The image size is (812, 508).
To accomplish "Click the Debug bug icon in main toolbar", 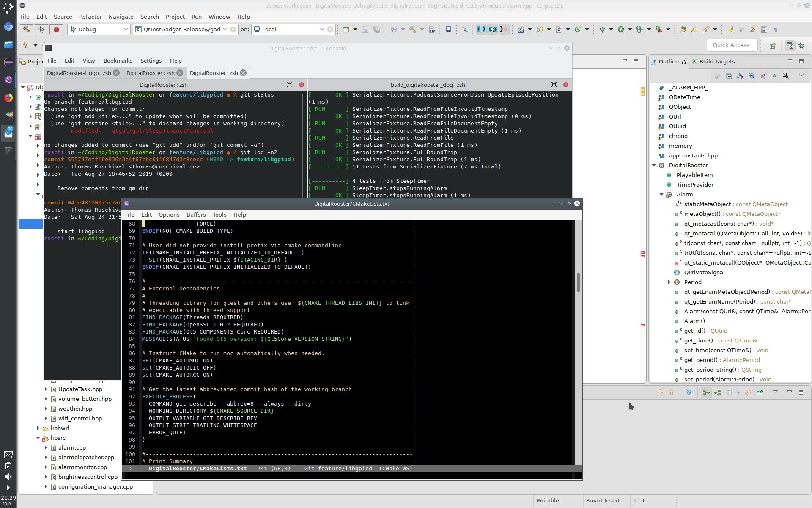I will [601, 29].
